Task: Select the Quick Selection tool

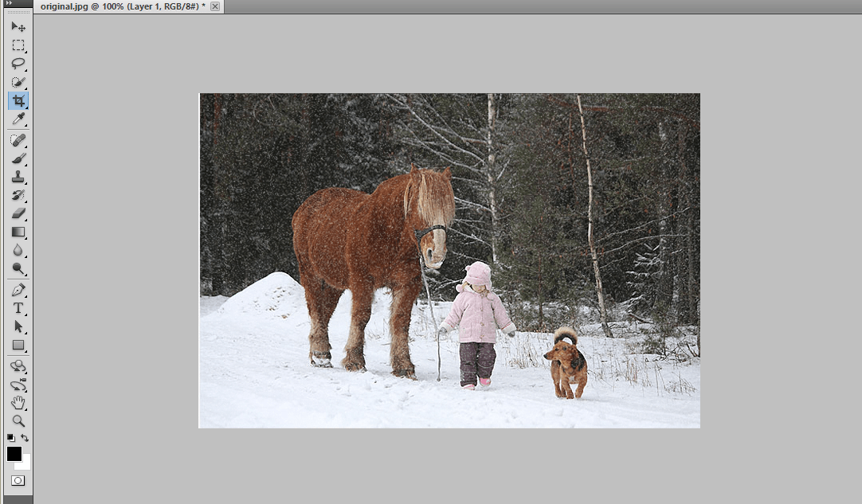Action: coord(18,82)
